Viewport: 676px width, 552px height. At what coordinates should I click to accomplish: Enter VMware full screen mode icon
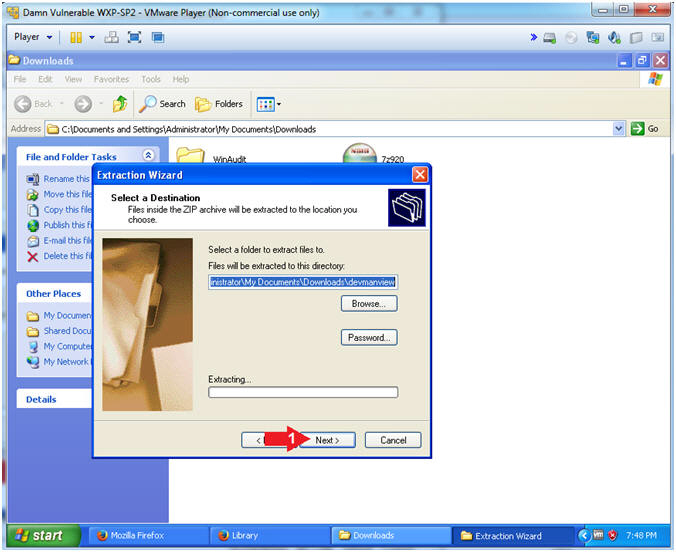[x=135, y=38]
